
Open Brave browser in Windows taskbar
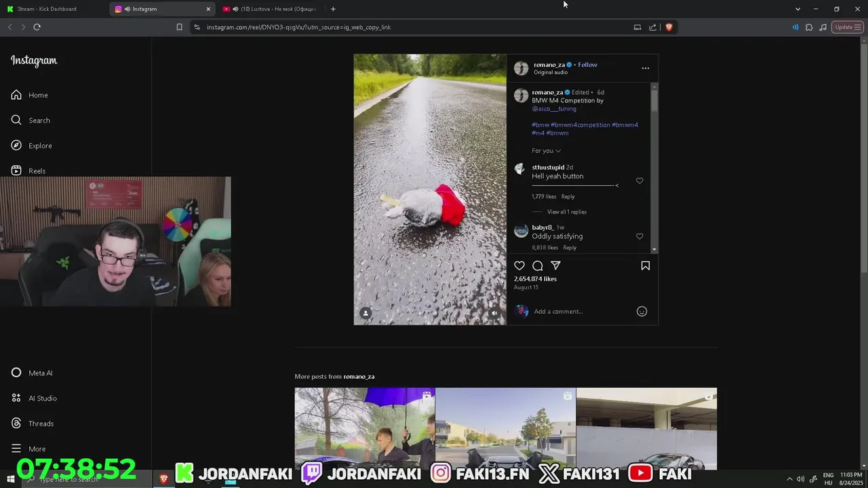point(163,479)
